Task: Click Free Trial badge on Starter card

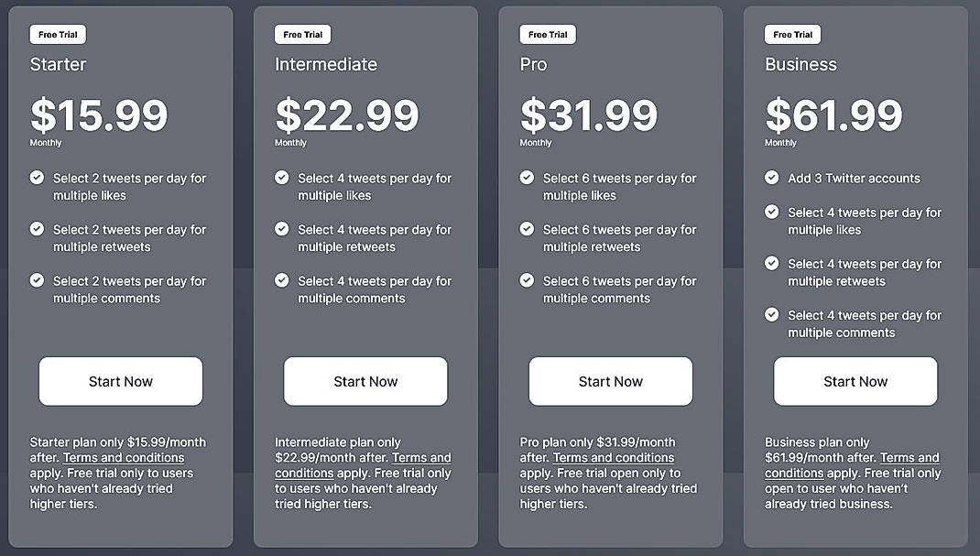Action: (58, 35)
